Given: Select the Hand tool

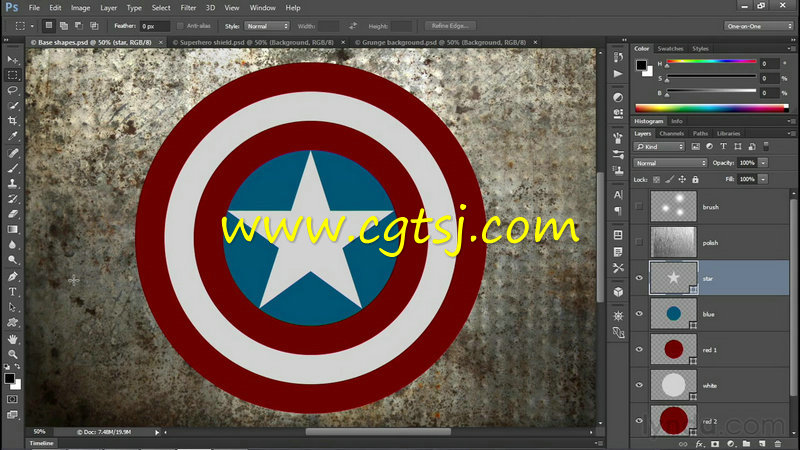Looking at the screenshot, I should pos(13,339).
